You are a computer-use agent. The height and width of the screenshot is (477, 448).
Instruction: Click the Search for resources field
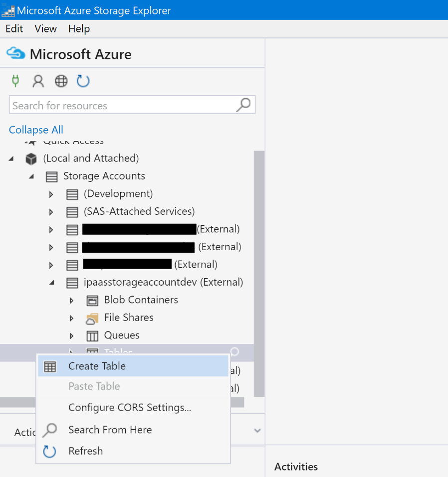132,105
